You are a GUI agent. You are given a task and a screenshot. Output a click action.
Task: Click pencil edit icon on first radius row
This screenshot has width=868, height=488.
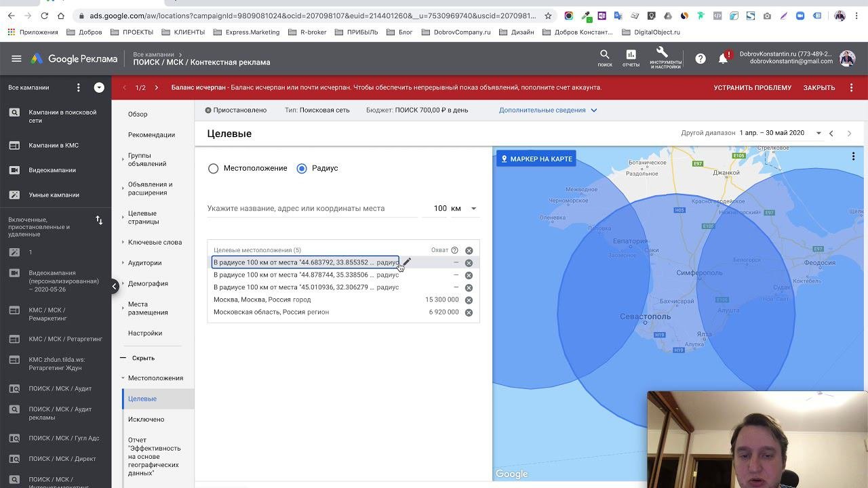coord(407,262)
